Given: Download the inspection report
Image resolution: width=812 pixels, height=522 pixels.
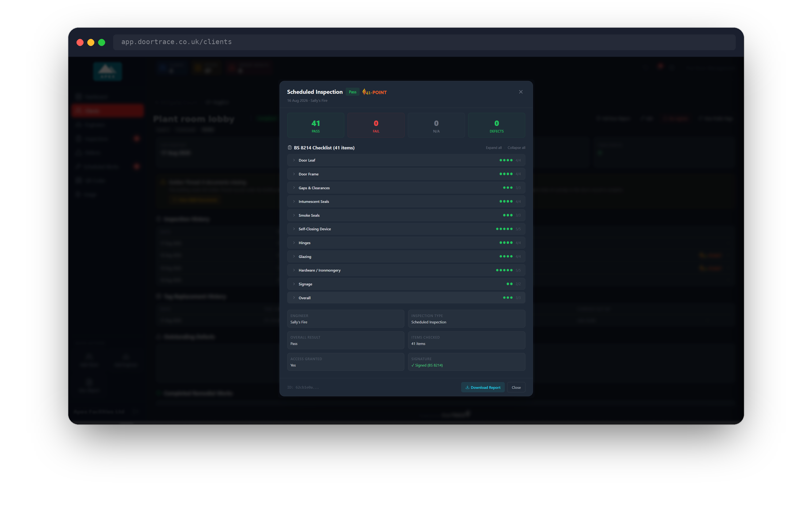Looking at the screenshot, I should [x=483, y=387].
